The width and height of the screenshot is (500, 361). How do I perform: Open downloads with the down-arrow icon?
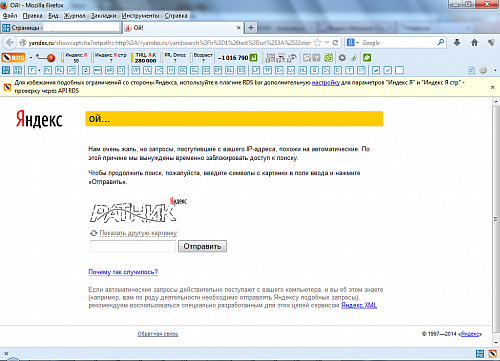pyautogui.click(x=457, y=42)
